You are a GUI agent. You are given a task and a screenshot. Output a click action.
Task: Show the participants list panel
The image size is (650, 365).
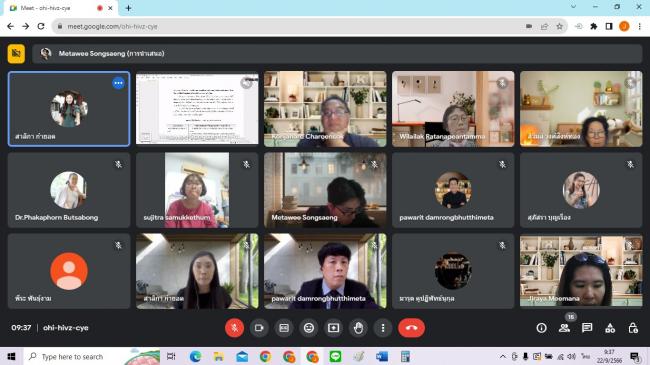tap(564, 328)
